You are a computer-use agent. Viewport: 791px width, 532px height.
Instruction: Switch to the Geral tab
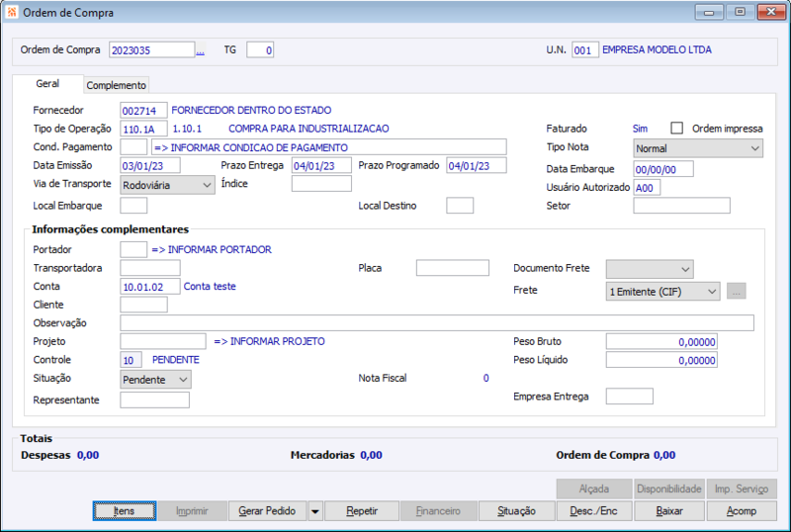47,84
